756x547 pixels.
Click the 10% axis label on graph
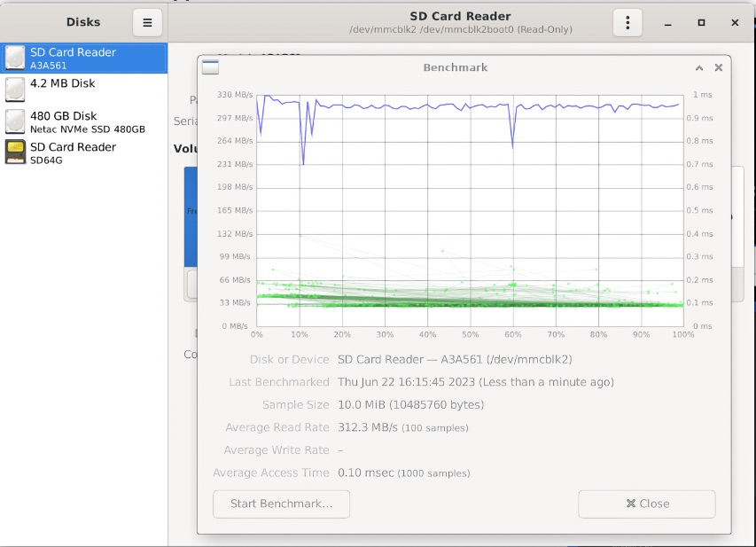point(300,334)
